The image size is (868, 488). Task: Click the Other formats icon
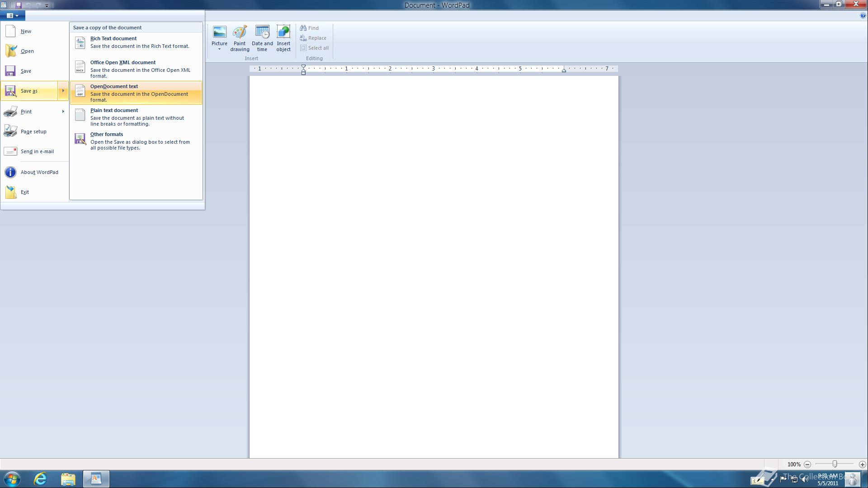point(80,139)
